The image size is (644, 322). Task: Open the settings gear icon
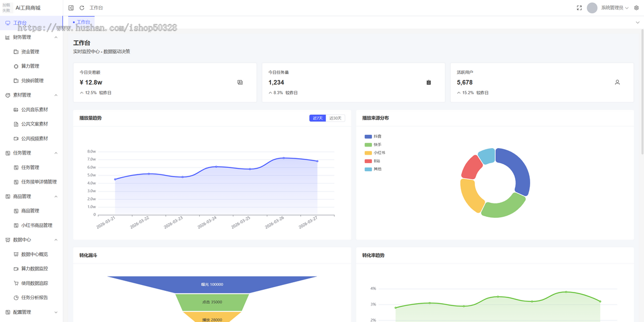[636, 8]
